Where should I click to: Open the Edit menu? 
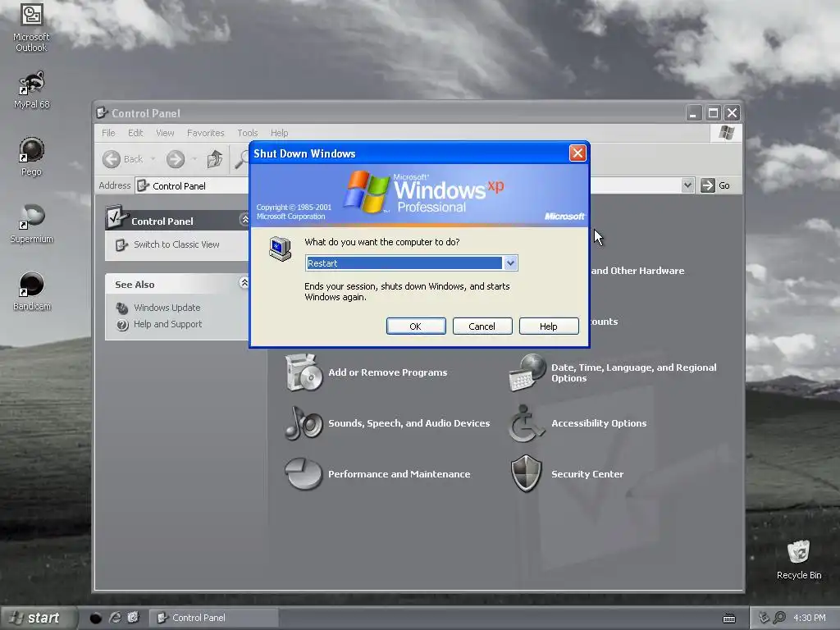[x=135, y=133]
